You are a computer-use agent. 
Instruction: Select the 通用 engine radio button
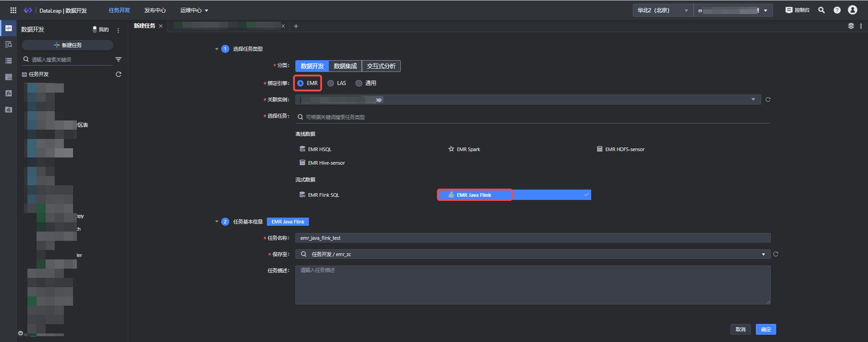pos(359,83)
